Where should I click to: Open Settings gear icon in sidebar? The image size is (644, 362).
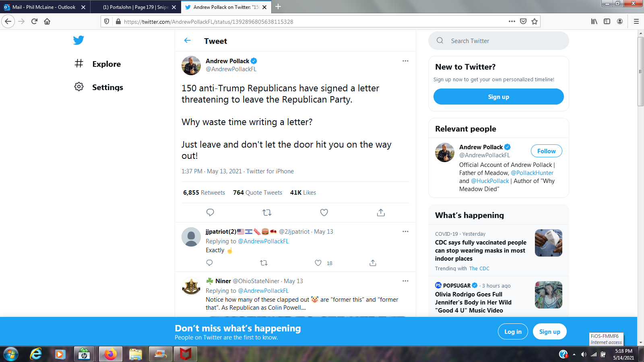79,87
